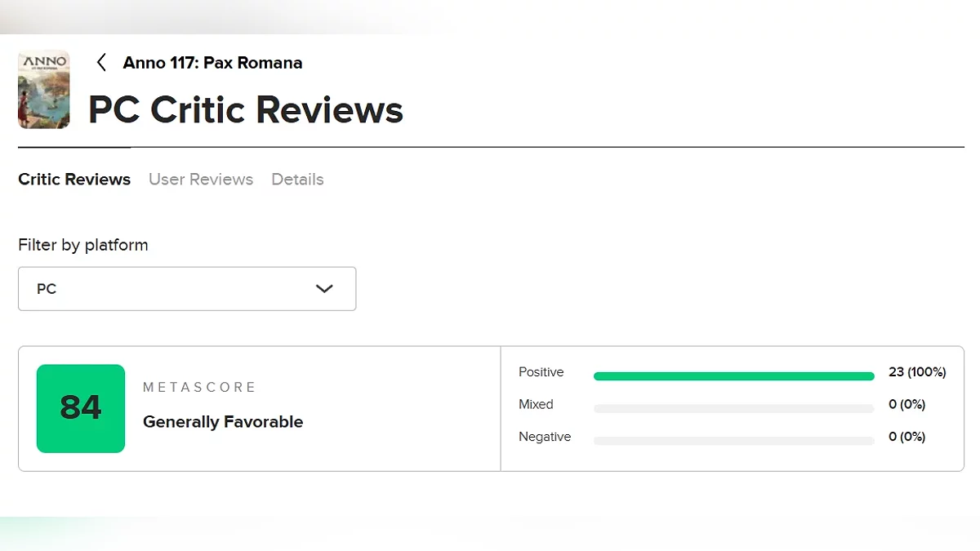Click the gray Negative reviews bar

[x=733, y=441]
